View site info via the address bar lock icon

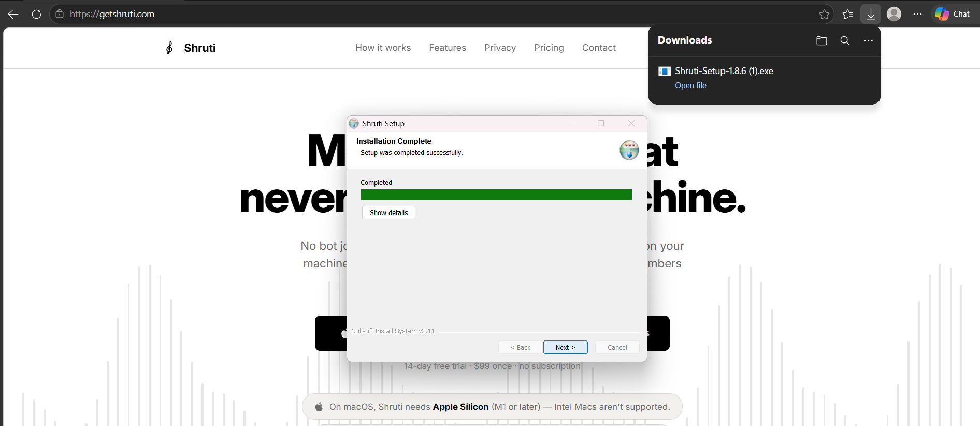pyautogui.click(x=60, y=14)
